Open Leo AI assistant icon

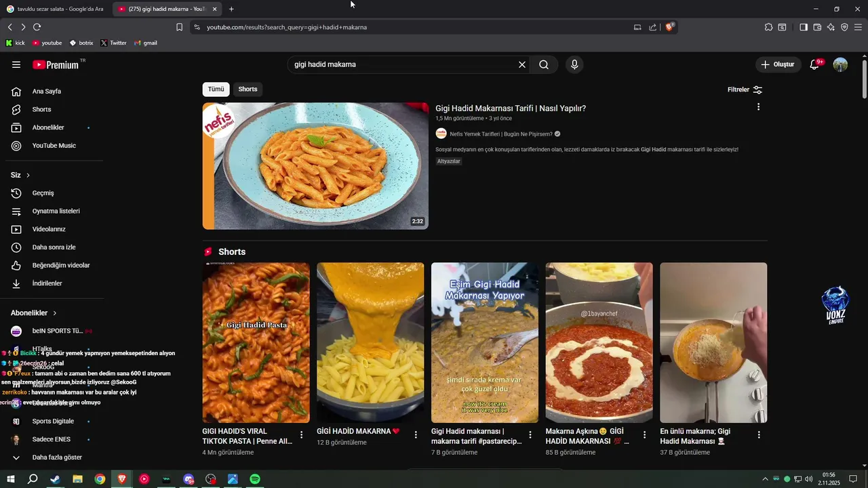(x=831, y=27)
